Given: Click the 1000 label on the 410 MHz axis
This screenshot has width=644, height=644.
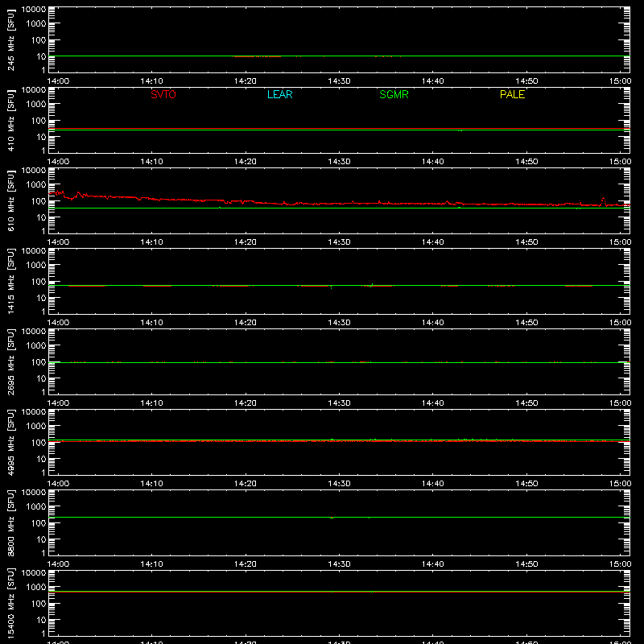Looking at the screenshot, I should click(x=36, y=104).
